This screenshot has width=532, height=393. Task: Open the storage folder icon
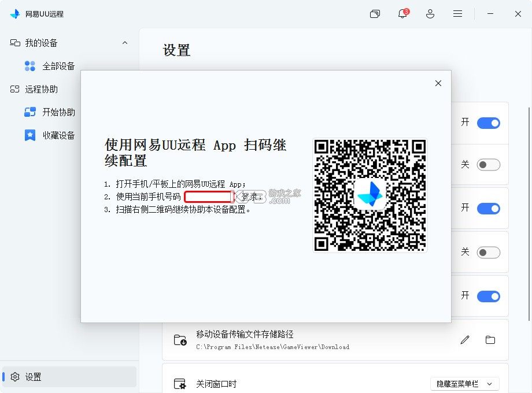pyautogui.click(x=490, y=340)
